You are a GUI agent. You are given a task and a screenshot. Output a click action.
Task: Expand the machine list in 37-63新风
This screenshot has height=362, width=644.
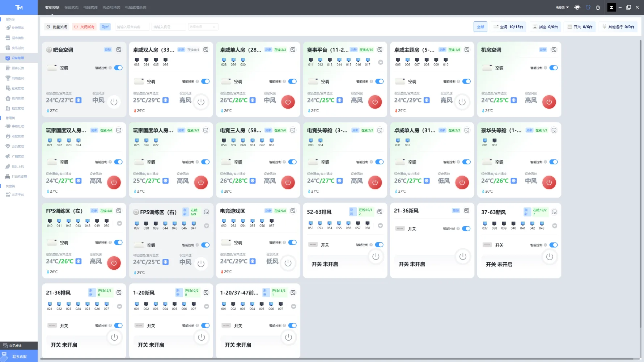click(x=555, y=226)
